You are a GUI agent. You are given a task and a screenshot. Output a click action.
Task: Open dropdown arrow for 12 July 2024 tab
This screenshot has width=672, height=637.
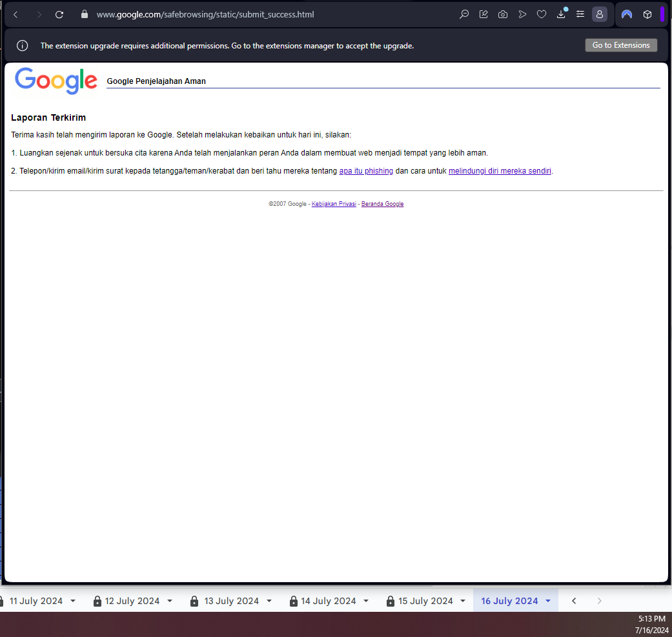pyautogui.click(x=170, y=601)
